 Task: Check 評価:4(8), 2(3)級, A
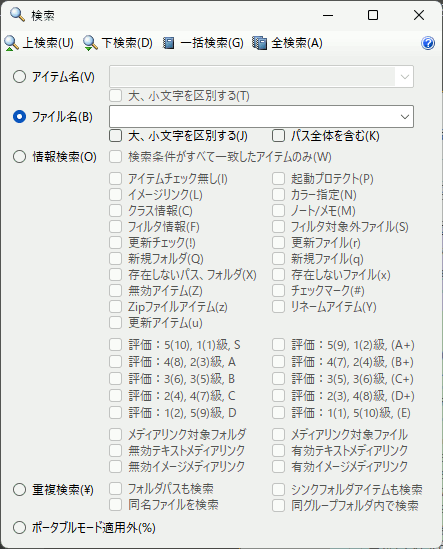116,362
